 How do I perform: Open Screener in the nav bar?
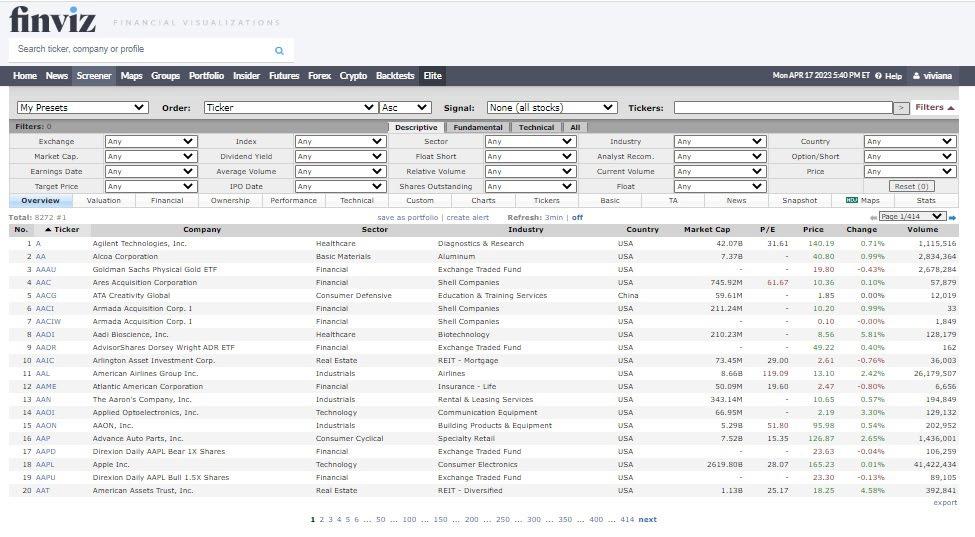94,76
